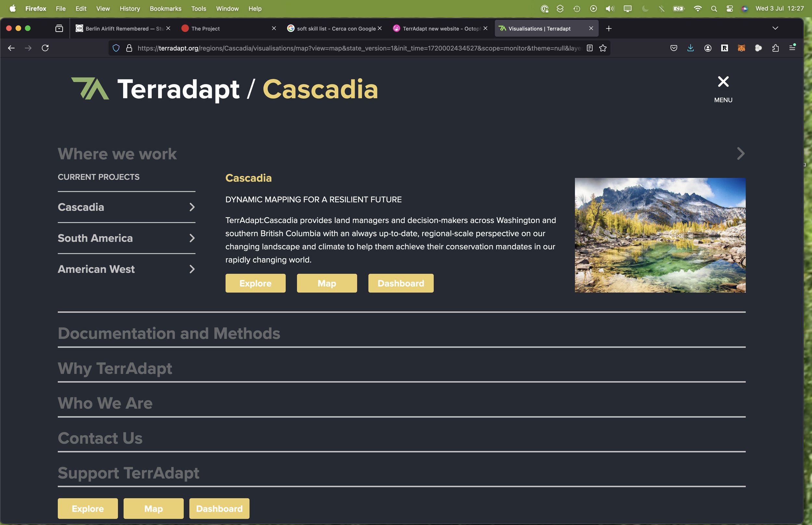Open the Wi-Fi status menu icon
The image size is (812, 525).
[698, 9]
